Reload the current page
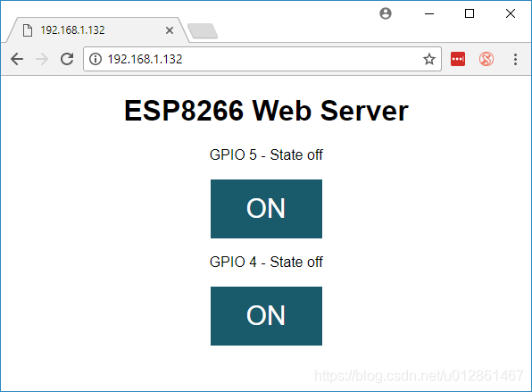Screen dimensions: 532x392 click(x=67, y=59)
